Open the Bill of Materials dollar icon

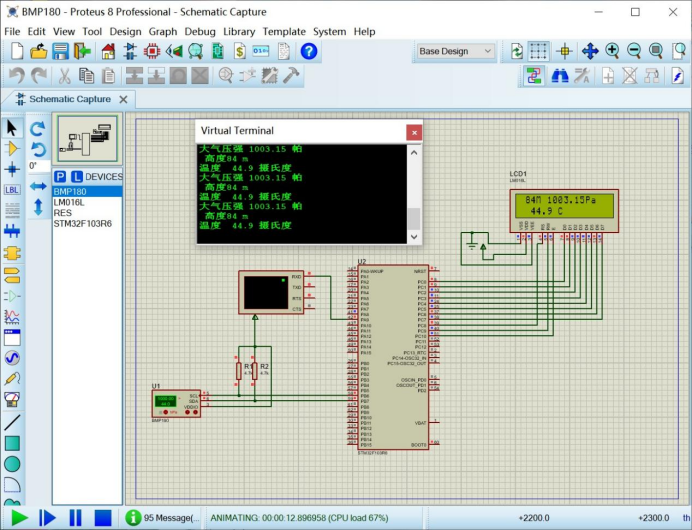pyautogui.click(x=239, y=51)
